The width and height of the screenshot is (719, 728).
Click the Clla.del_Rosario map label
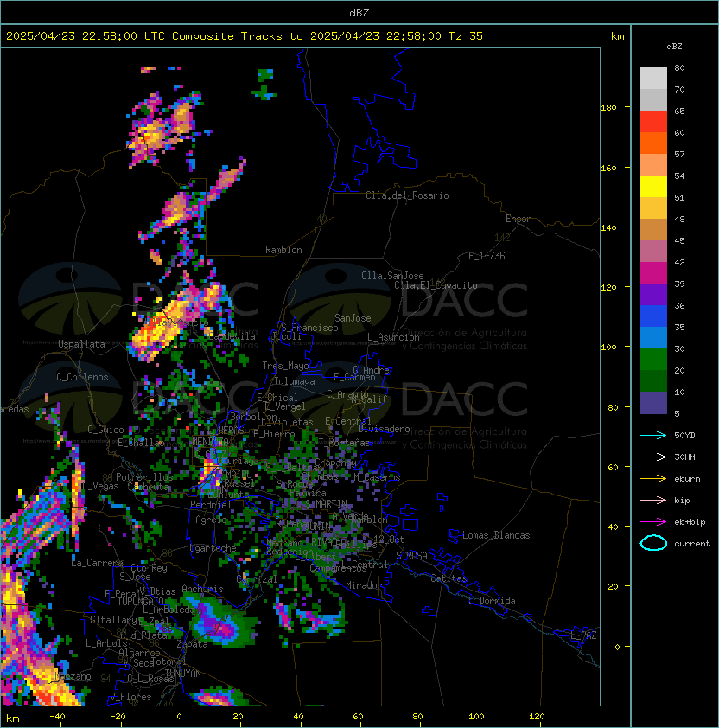[407, 195]
